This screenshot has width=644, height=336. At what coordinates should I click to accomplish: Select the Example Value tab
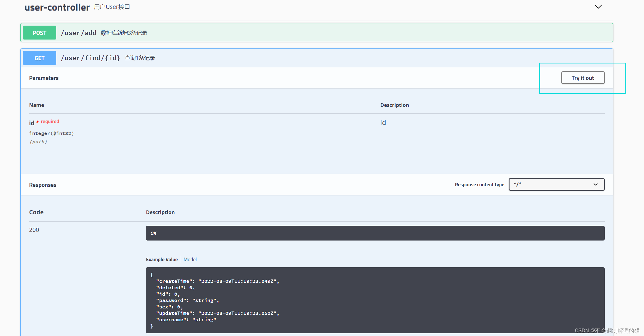pyautogui.click(x=162, y=259)
